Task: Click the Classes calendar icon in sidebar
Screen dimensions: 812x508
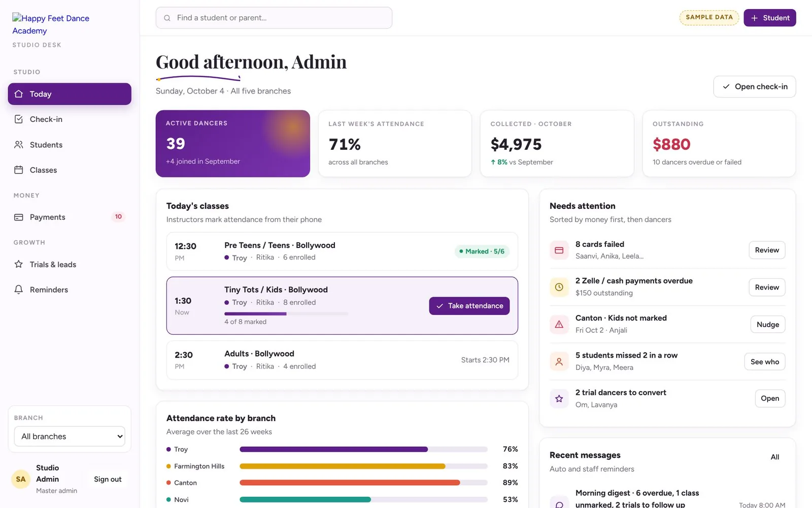Action: [x=19, y=170]
